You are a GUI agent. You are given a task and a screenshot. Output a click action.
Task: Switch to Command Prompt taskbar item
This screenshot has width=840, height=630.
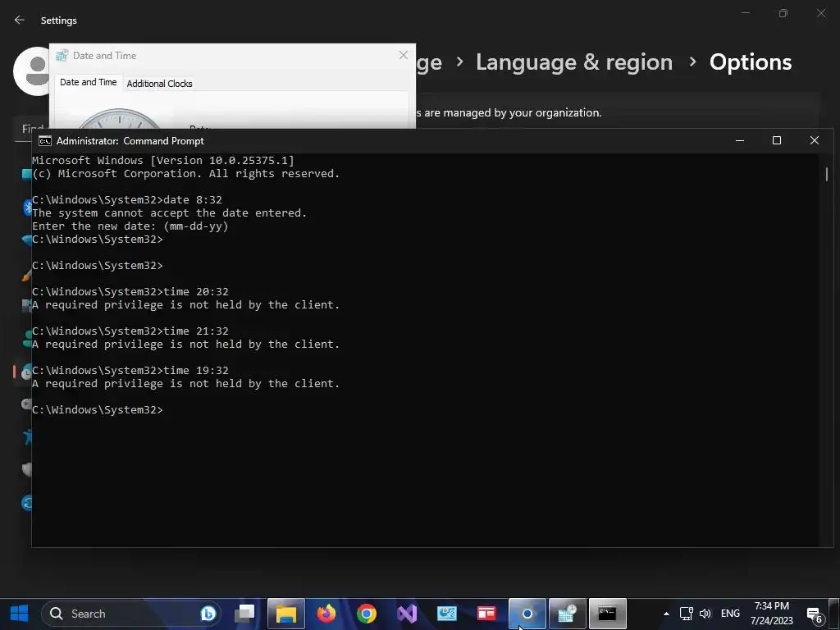(x=608, y=614)
